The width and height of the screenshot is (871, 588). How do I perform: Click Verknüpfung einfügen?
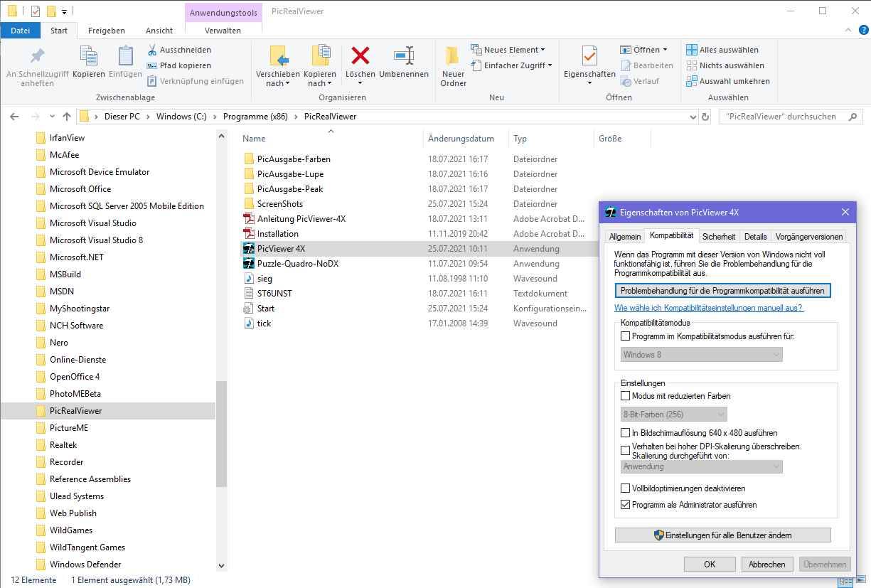point(196,81)
